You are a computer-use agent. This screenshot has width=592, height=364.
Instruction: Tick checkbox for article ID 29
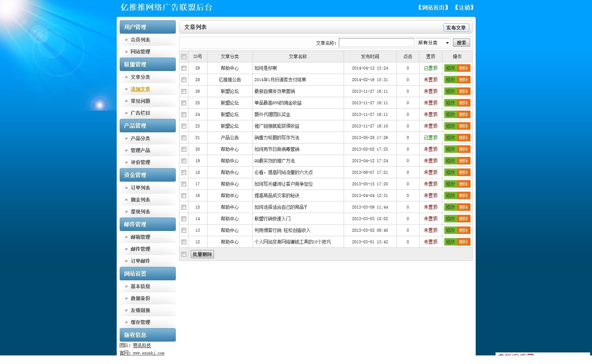[x=184, y=68]
